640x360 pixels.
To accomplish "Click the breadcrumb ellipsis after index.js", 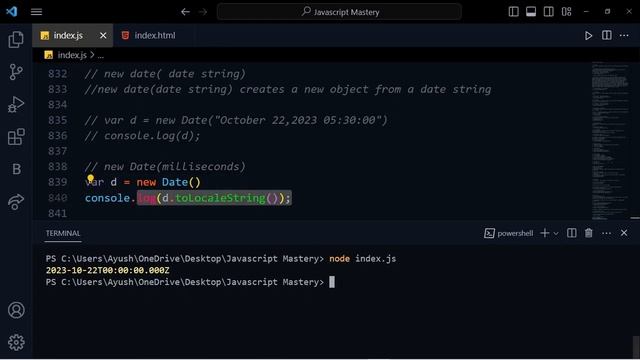I will 101,55.
